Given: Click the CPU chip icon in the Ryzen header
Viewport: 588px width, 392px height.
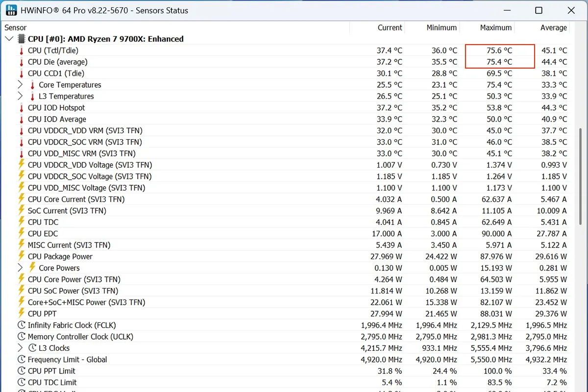Looking at the screenshot, I should [x=21, y=39].
